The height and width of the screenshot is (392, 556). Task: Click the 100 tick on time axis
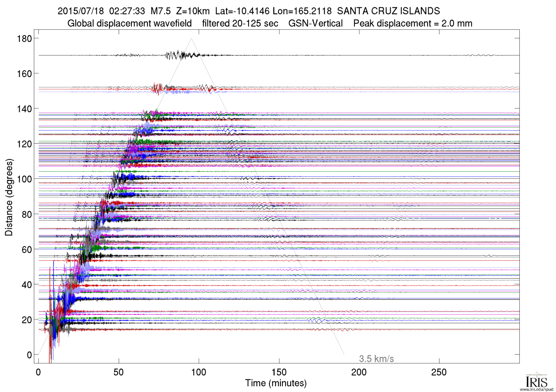click(199, 372)
